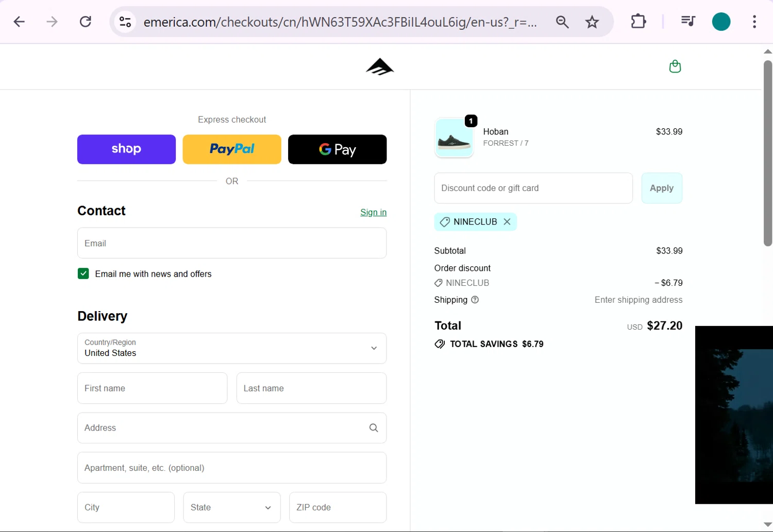Click the Apartment, suite optional field
This screenshot has height=532, width=773.
232,468
